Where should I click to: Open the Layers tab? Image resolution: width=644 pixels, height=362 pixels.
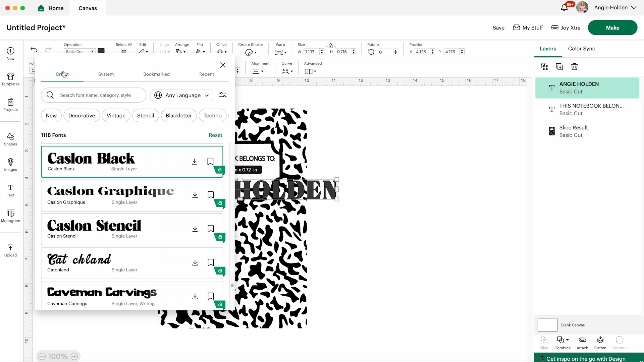pos(548,49)
